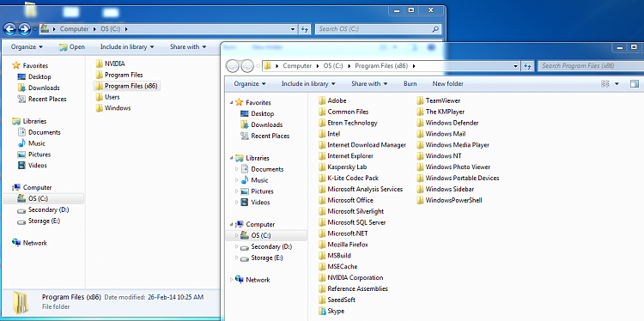644x321 pixels.
Task: Expand Documents library in front window
Action: point(237,169)
